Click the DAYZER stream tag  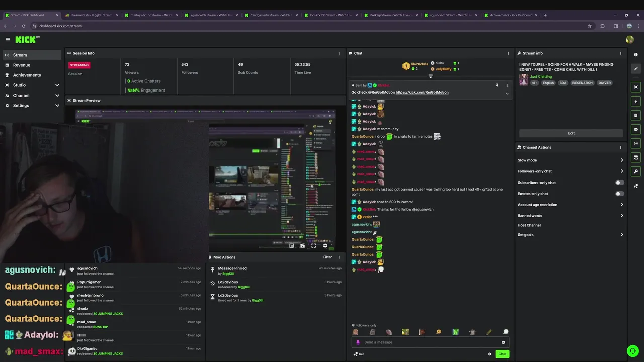click(604, 83)
